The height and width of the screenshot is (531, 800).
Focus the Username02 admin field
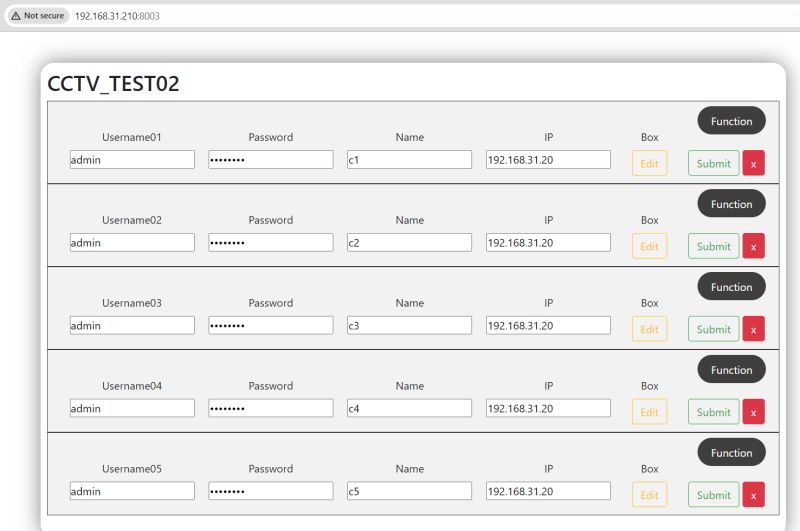(132, 242)
